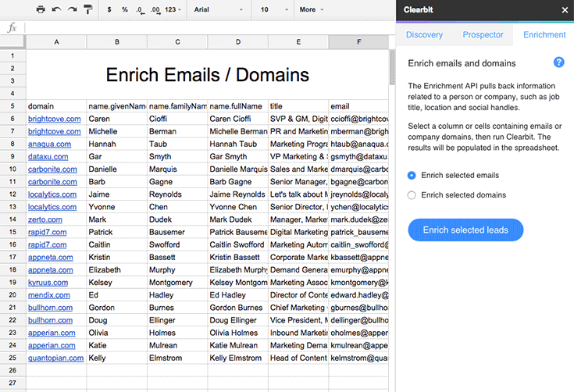Select title cell 'Head of Content'

tap(298, 358)
